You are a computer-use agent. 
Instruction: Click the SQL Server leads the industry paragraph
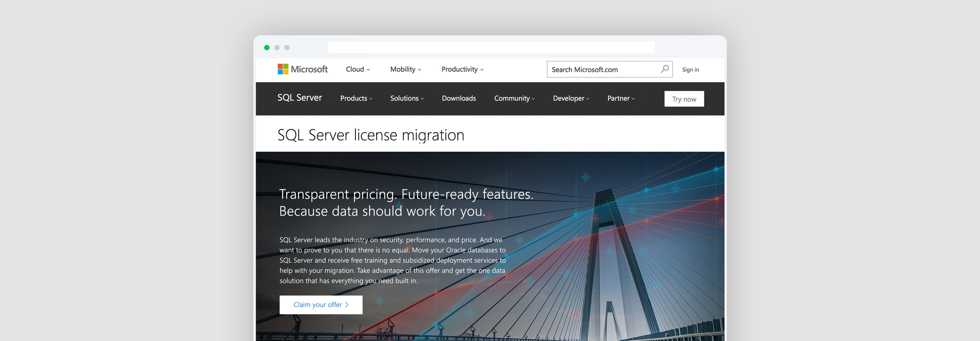click(x=392, y=260)
